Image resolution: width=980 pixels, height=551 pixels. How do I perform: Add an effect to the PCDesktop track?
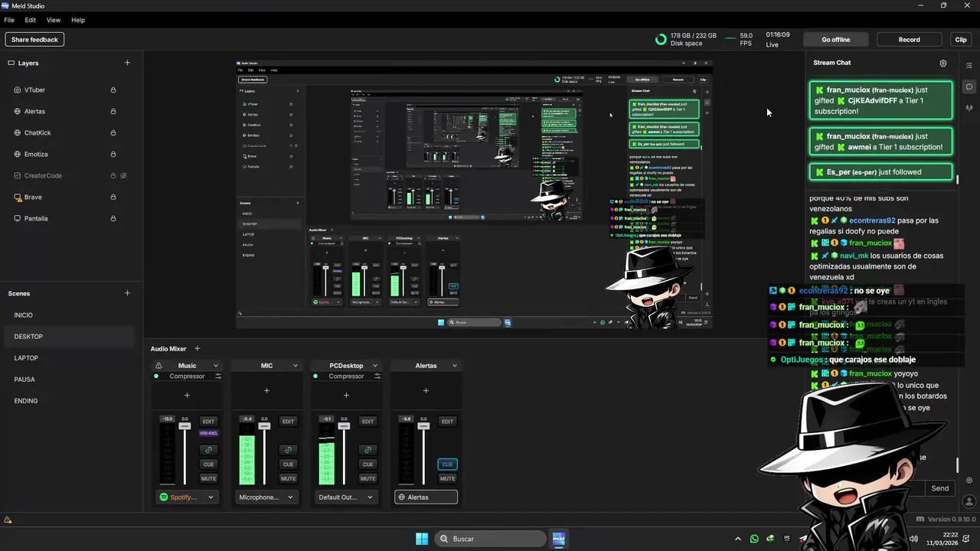(346, 396)
